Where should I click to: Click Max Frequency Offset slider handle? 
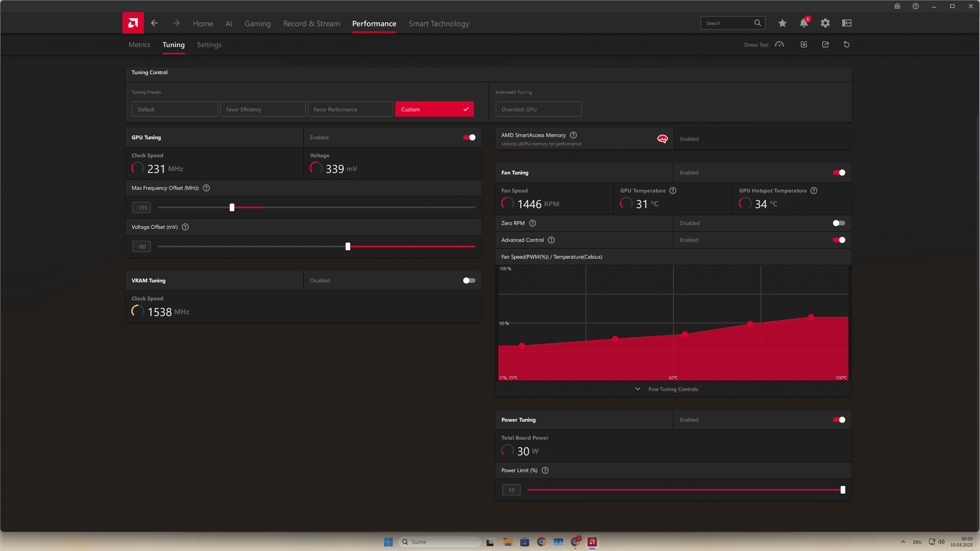click(232, 207)
